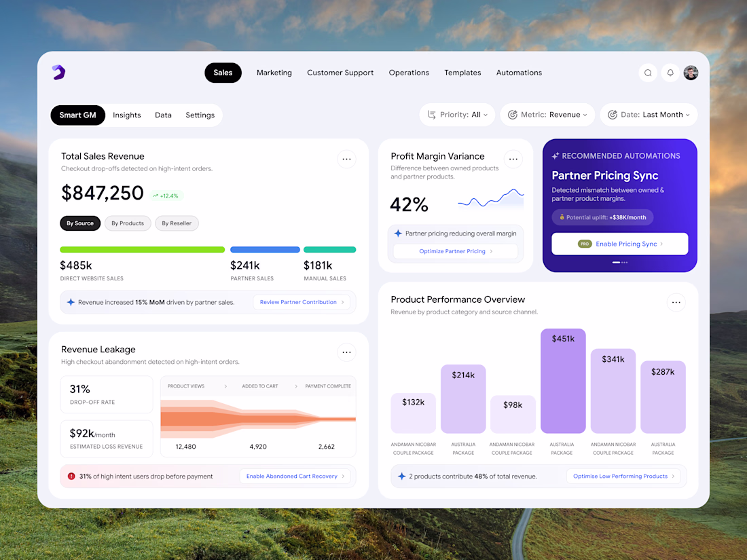Click the +12.4% trend badge
747x560 pixels.
[x=166, y=195]
